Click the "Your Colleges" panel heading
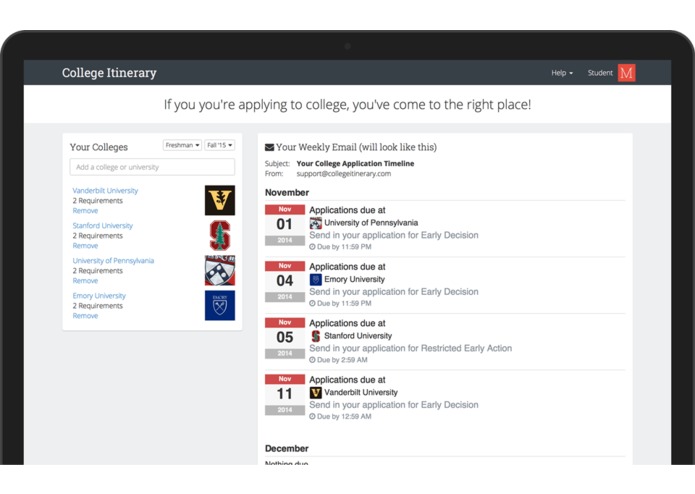Image resolution: width=695 pixels, height=494 pixels. (99, 147)
